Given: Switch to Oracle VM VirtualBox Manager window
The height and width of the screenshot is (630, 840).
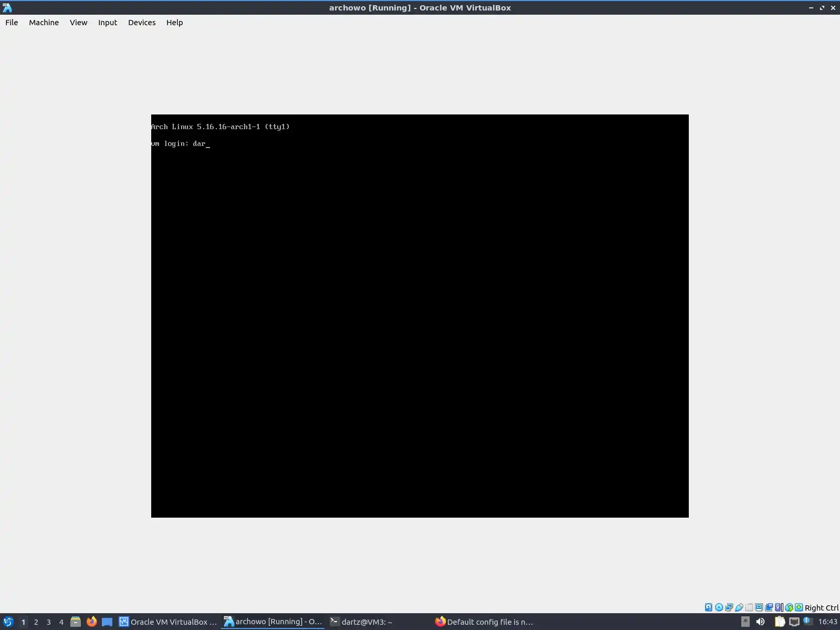Looking at the screenshot, I should pyautogui.click(x=168, y=622).
